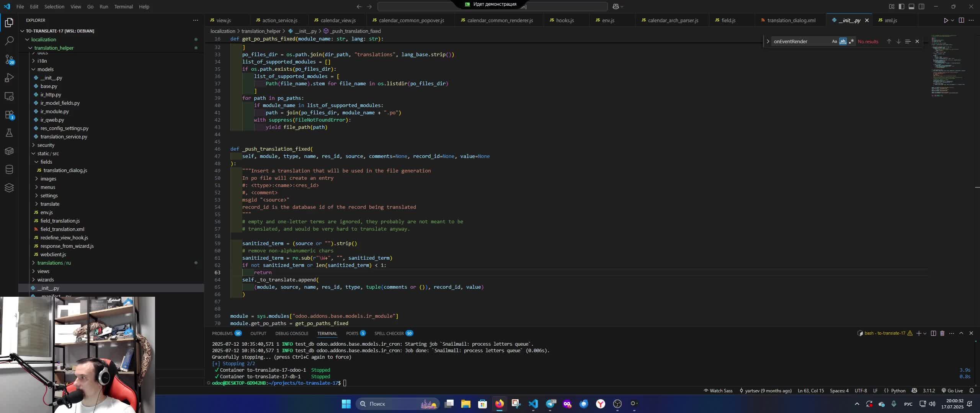The width and height of the screenshot is (980, 413).
Task: Open the PROBLEMS panel tab
Action: coord(222,333)
